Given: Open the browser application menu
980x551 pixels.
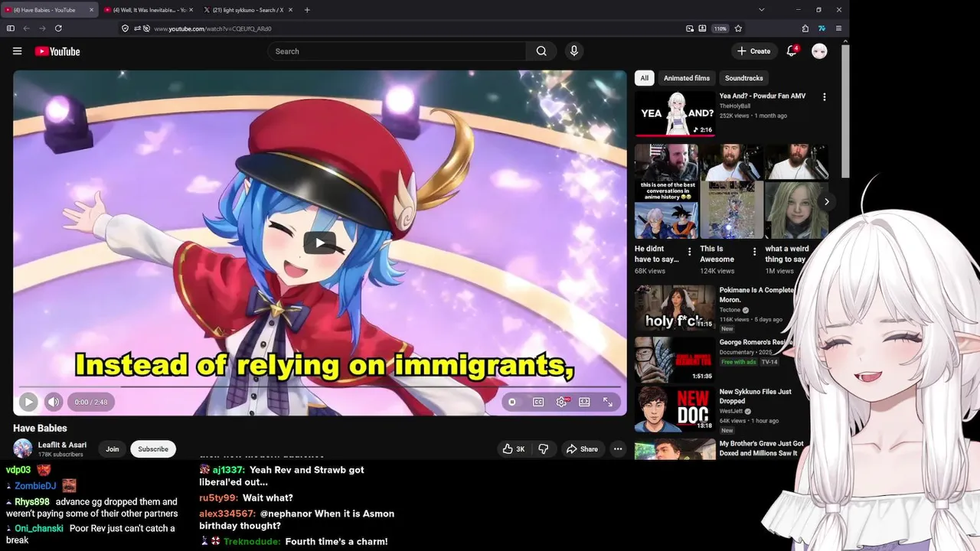Looking at the screenshot, I should click(x=838, y=28).
